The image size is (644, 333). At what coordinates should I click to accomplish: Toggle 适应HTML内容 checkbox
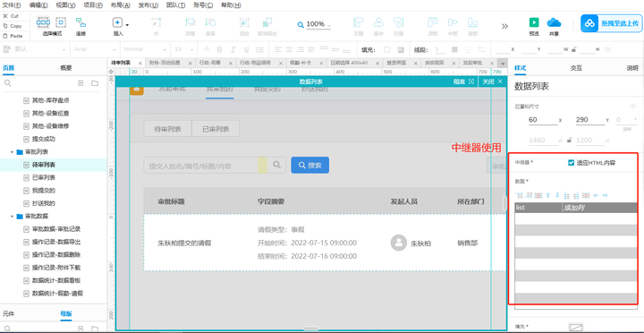tap(571, 163)
